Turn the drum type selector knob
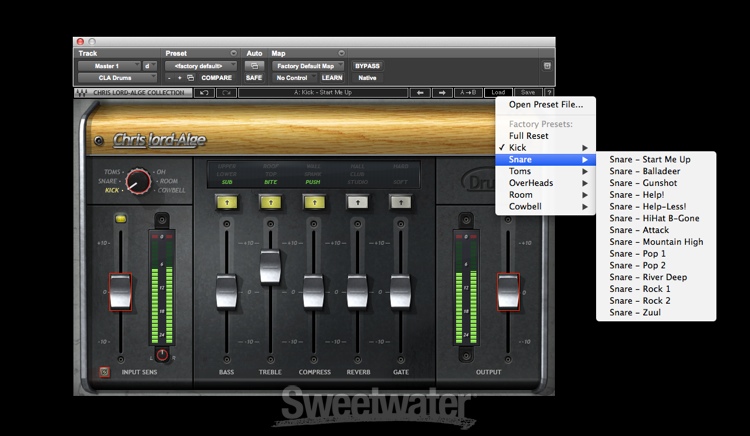This screenshot has width=750, height=436. pyautogui.click(x=138, y=182)
